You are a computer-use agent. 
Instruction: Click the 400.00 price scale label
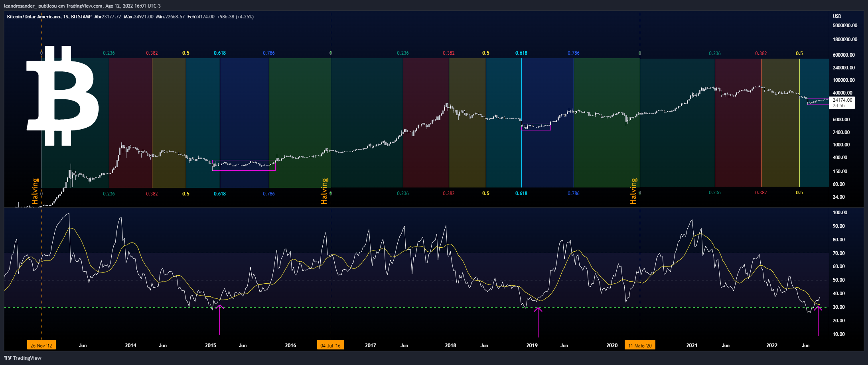(840, 158)
